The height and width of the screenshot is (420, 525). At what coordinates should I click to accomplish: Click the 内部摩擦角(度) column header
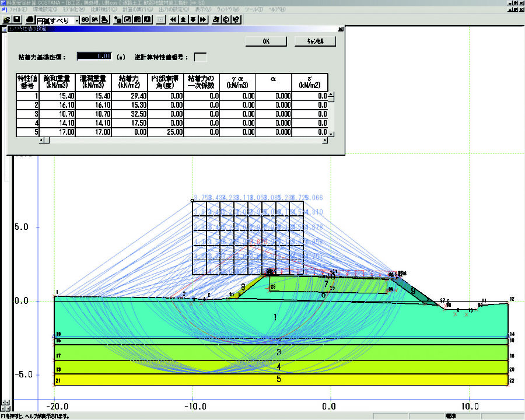coord(166,82)
